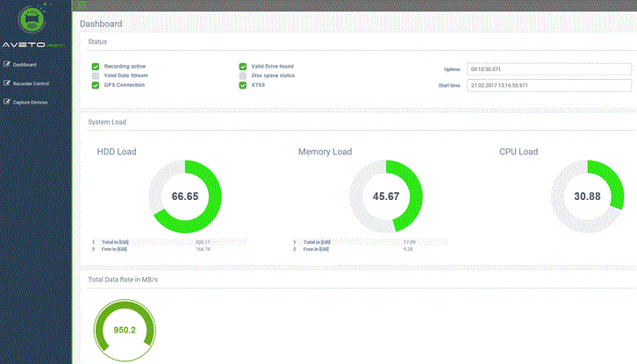Open the Dashboard menu item
Viewport: 637px width, 364px height.
[x=25, y=64]
